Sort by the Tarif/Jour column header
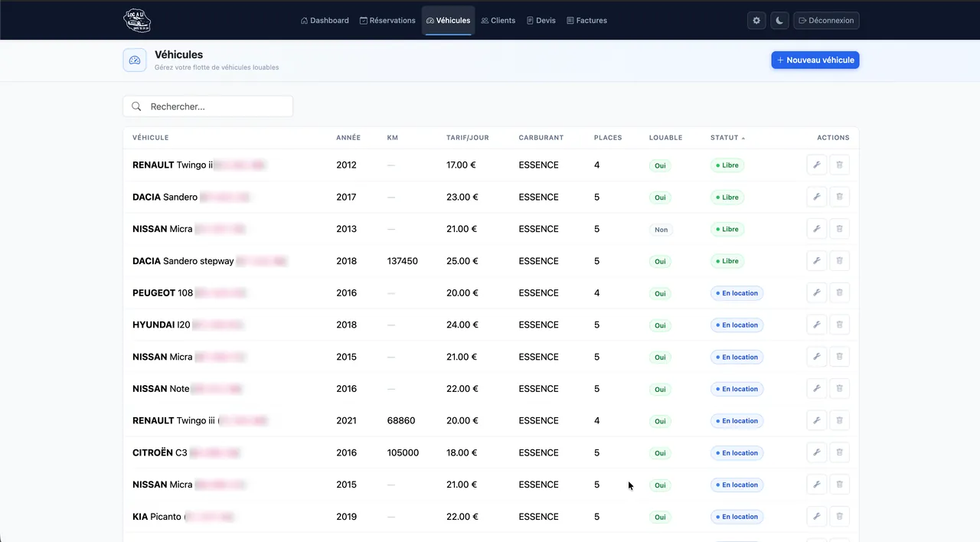Viewport: 980px width, 542px height. click(x=468, y=138)
